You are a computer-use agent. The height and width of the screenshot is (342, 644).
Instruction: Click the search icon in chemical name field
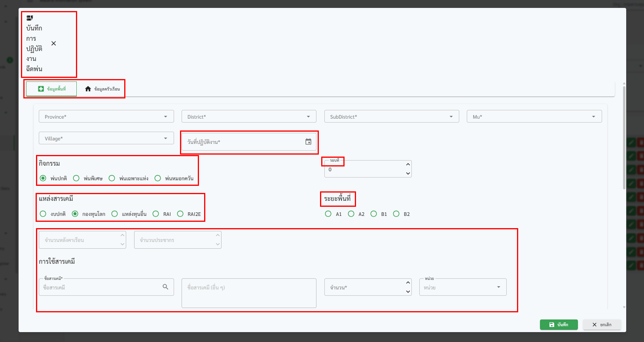pyautogui.click(x=165, y=287)
